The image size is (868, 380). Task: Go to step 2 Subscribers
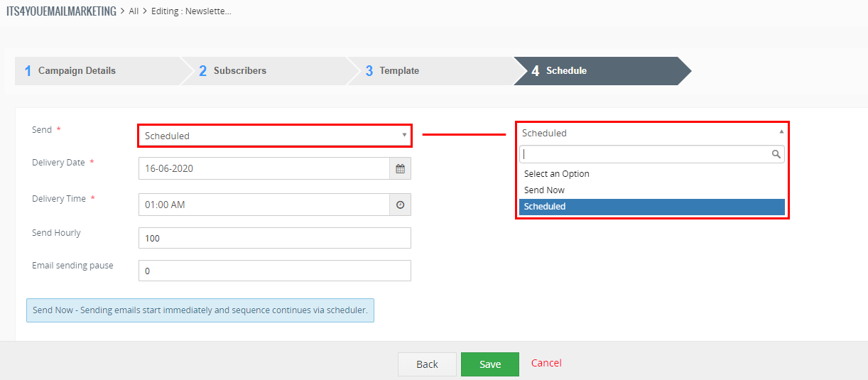point(239,71)
